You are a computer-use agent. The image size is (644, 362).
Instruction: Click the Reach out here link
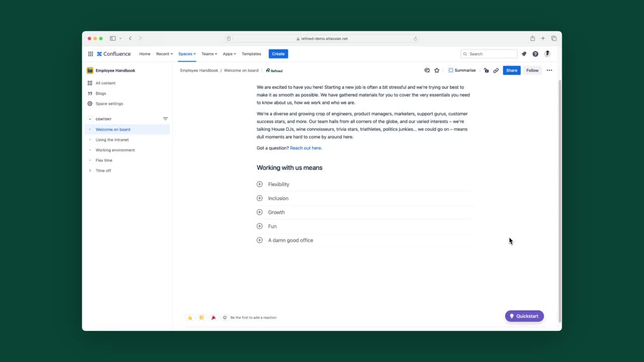[305, 148]
